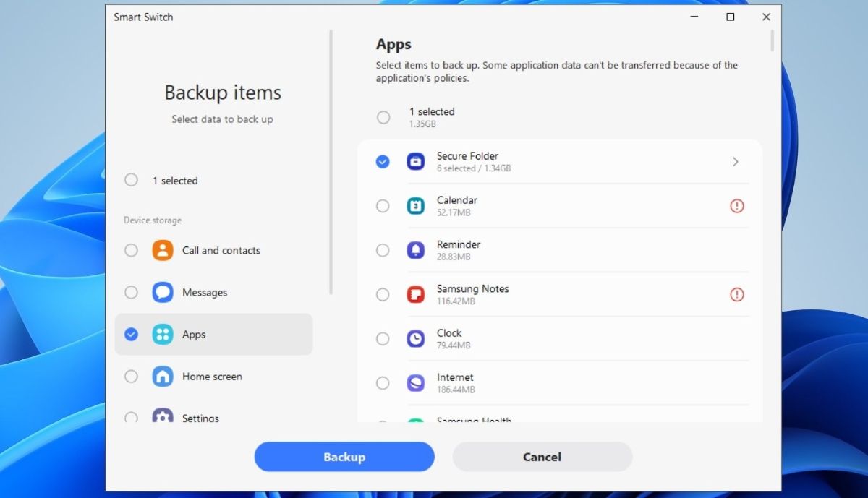Image resolution: width=868 pixels, height=498 pixels.
Task: Select the Reminder radio button
Action: tap(383, 250)
